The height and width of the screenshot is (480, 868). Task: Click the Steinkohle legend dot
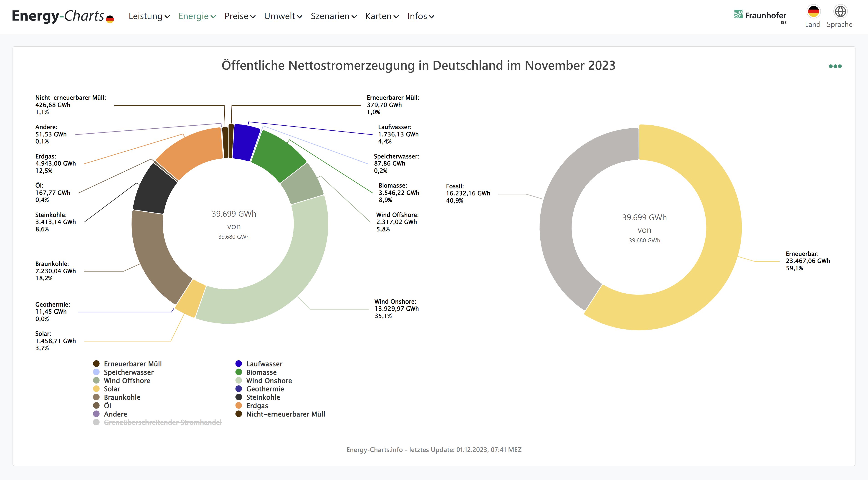pyautogui.click(x=239, y=397)
